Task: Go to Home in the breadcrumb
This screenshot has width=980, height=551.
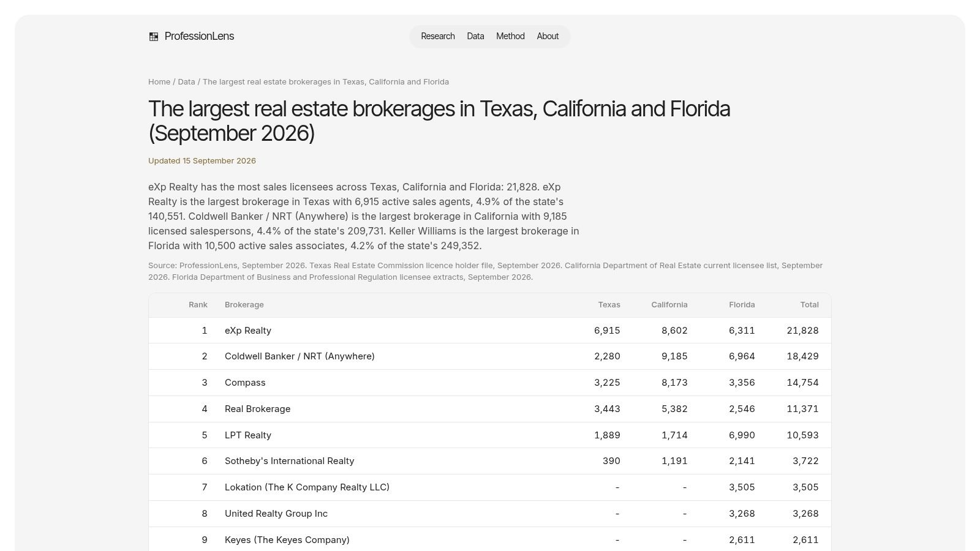Action: 159,81
